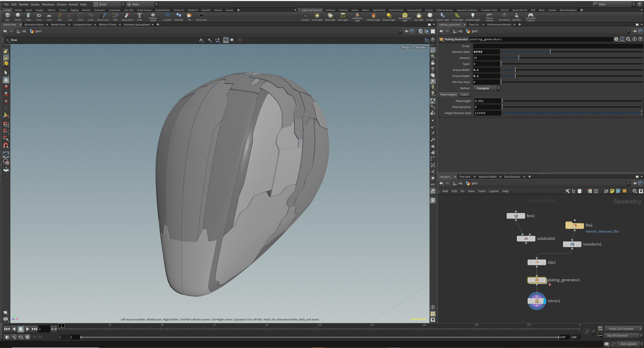Select the file1 node

click(575, 225)
